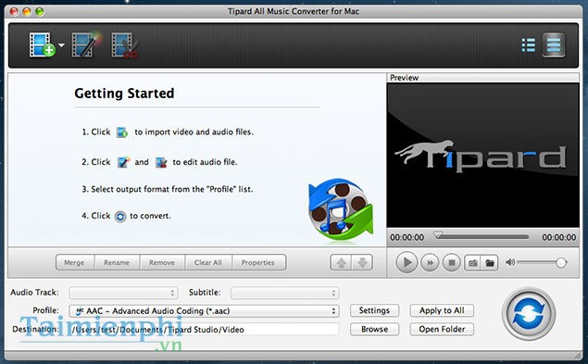Click the convert icon in step 4
The height and width of the screenshot is (364, 588).
(x=120, y=217)
